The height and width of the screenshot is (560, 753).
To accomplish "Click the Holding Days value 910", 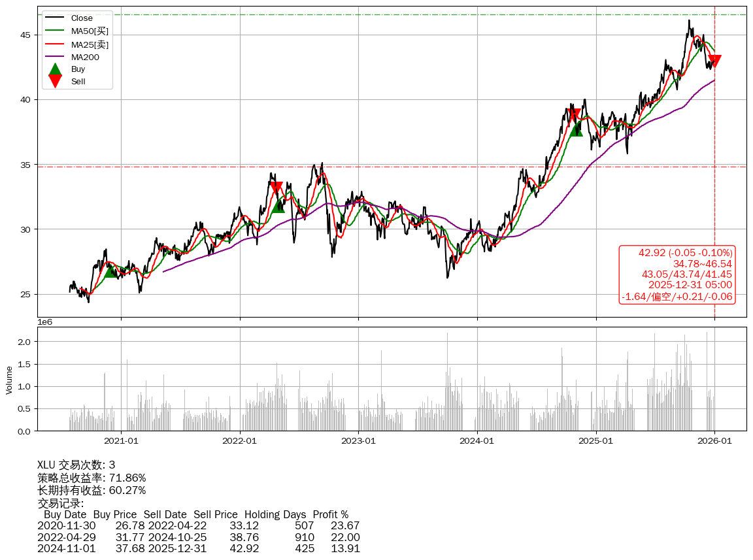I will (x=304, y=537).
